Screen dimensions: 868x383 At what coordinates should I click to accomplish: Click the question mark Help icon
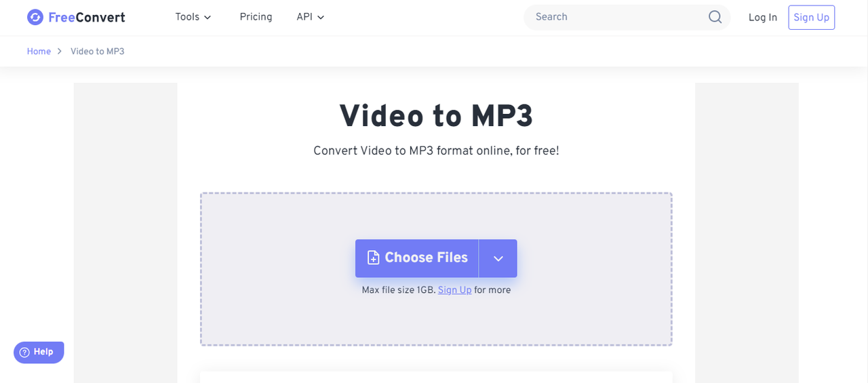pos(24,352)
